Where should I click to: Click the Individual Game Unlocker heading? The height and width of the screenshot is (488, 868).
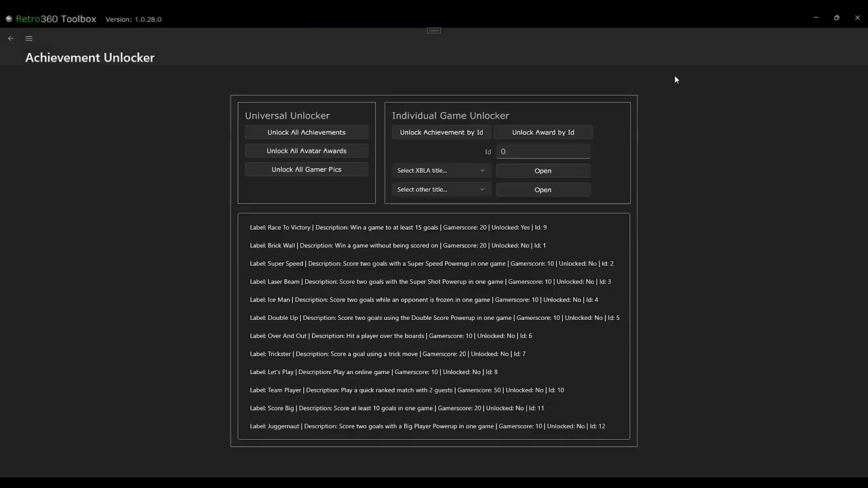click(450, 116)
